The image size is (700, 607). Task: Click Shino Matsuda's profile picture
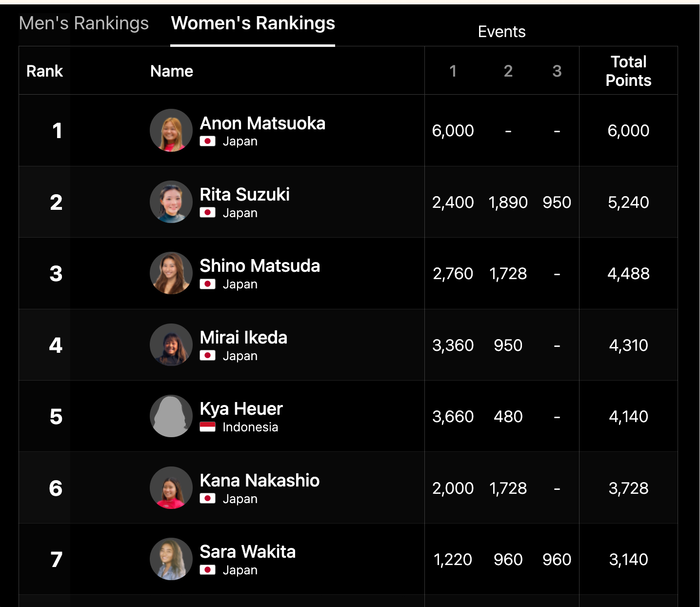pos(171,273)
